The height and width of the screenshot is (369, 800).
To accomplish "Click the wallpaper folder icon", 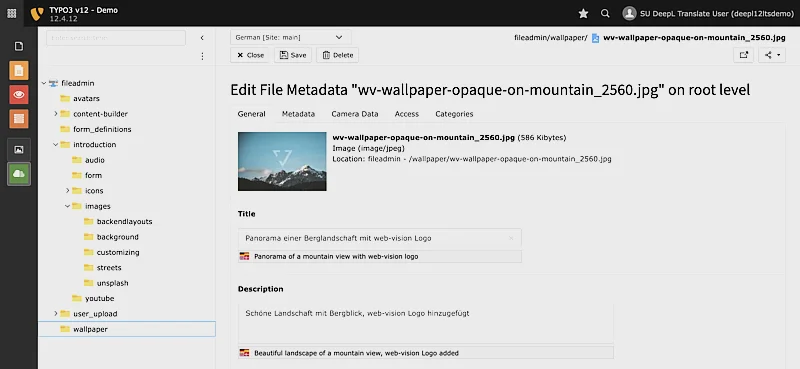I will 65,329.
